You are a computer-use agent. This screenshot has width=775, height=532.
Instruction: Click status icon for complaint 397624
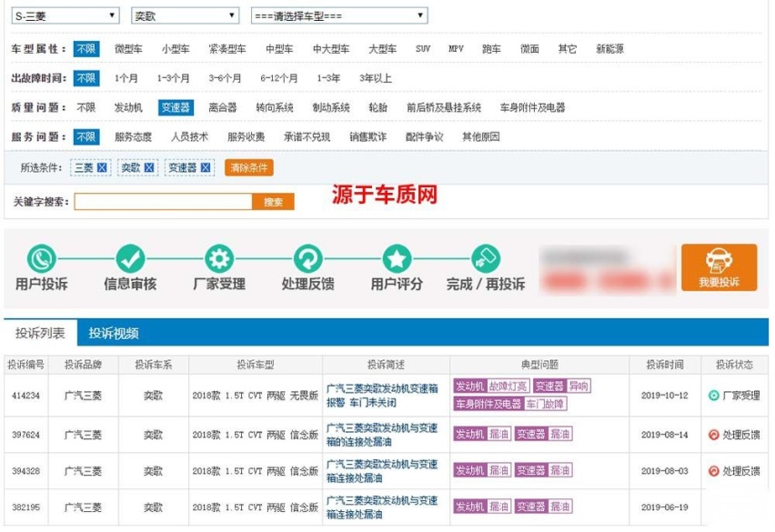[x=713, y=435]
